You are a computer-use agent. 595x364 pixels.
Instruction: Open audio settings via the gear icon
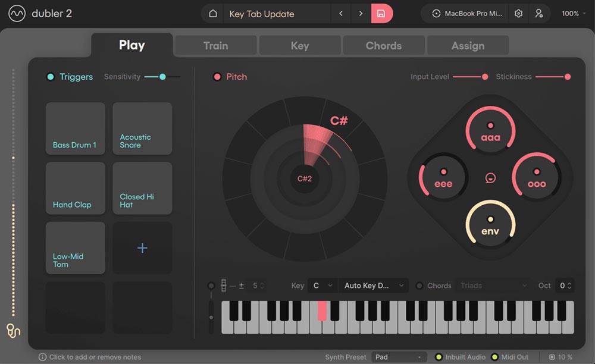click(519, 14)
